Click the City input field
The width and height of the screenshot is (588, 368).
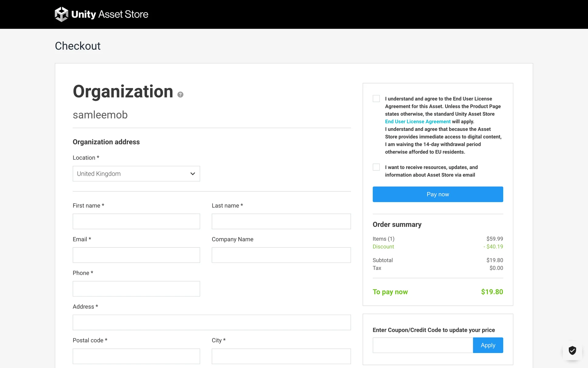click(281, 356)
